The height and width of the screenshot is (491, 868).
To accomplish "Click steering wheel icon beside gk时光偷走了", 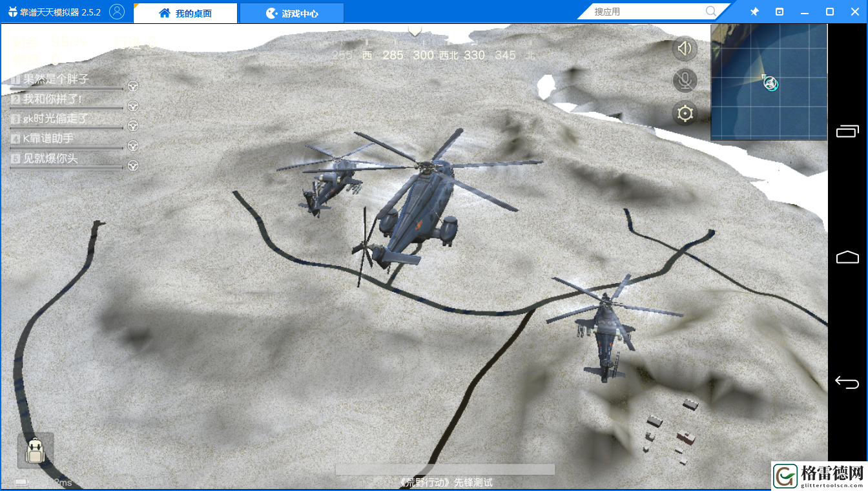I will (132, 125).
